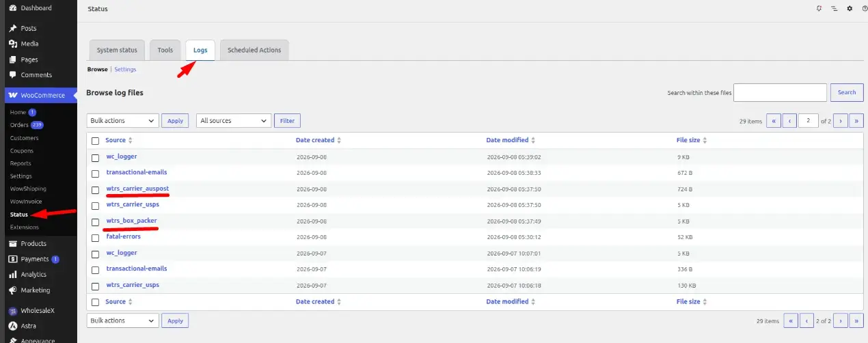Image resolution: width=868 pixels, height=343 pixels.
Task: Open the Settings sub-link beside Browse
Action: tap(125, 69)
